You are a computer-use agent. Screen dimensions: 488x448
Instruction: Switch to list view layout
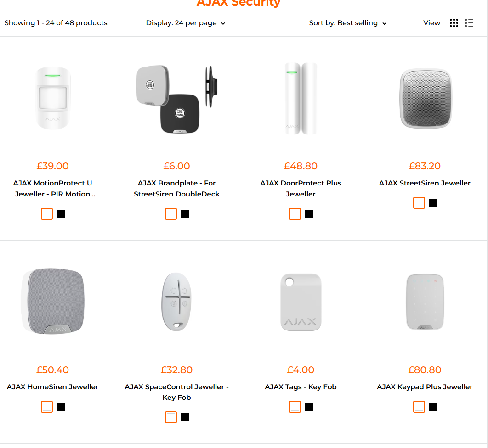click(469, 23)
